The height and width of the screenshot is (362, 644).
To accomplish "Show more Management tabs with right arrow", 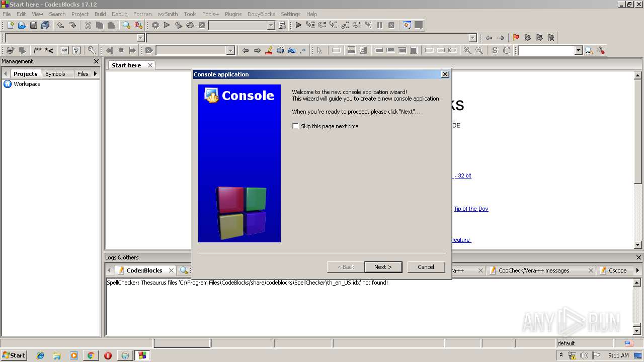I will point(95,74).
